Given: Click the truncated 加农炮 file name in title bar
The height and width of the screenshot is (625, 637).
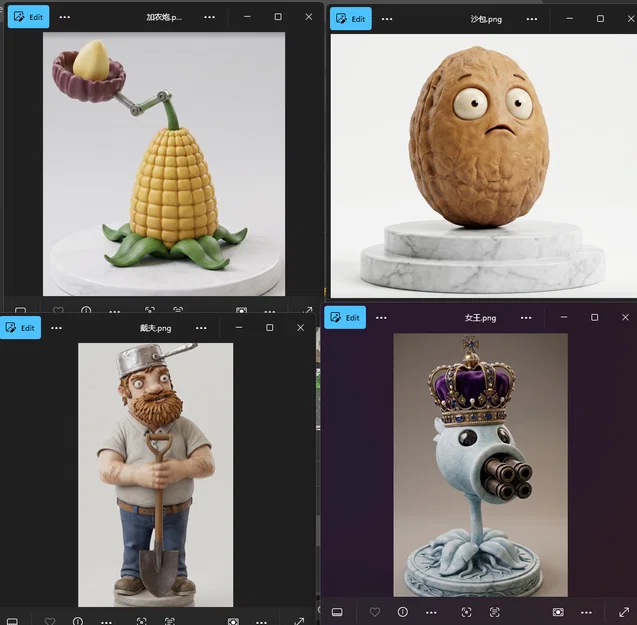Looking at the screenshot, I should pyautogui.click(x=164, y=17).
